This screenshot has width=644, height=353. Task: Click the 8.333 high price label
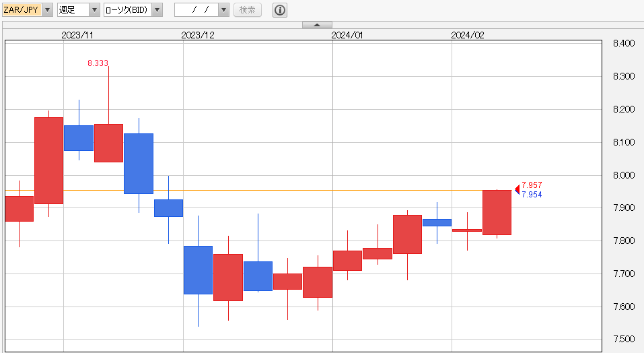[x=98, y=63]
